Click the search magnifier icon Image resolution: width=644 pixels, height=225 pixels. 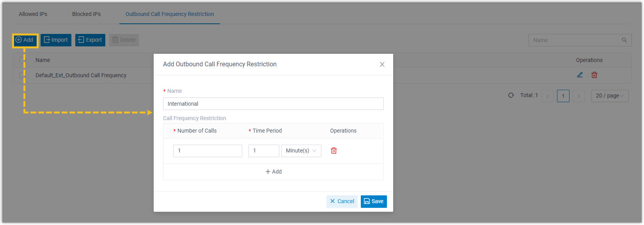click(x=624, y=40)
